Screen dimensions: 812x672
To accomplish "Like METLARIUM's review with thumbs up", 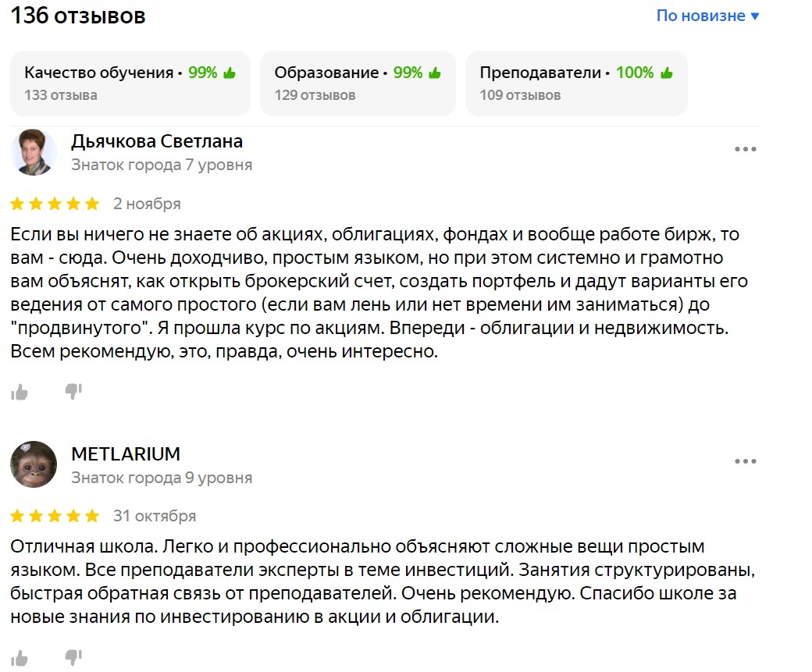I will point(20,658).
